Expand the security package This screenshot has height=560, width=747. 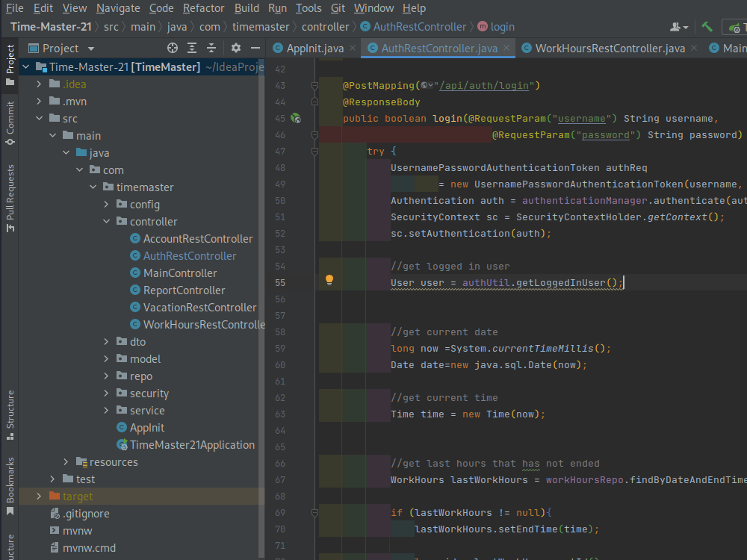point(107,393)
